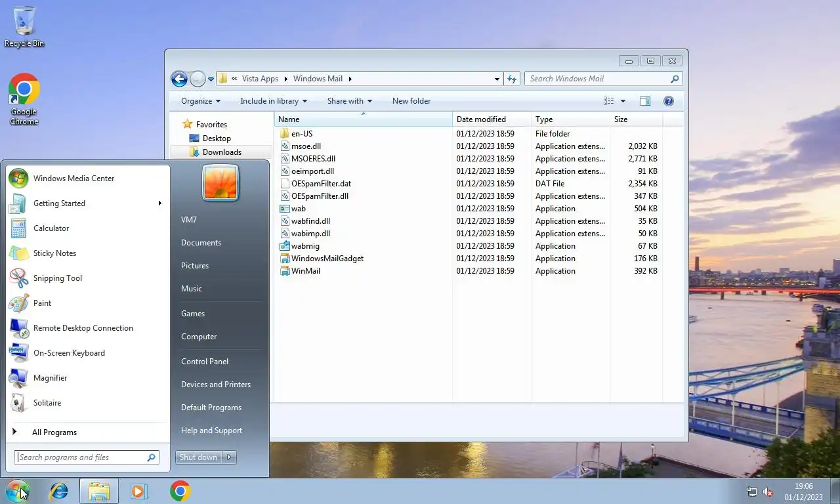The width and height of the screenshot is (840, 504).
Task: Open Games from Start menu
Action: [x=193, y=314]
